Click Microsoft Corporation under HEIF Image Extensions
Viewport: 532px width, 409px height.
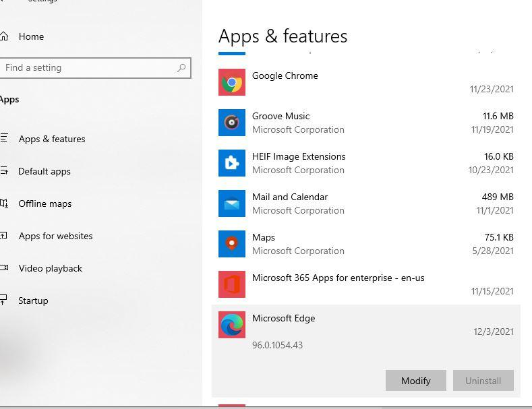click(x=298, y=170)
